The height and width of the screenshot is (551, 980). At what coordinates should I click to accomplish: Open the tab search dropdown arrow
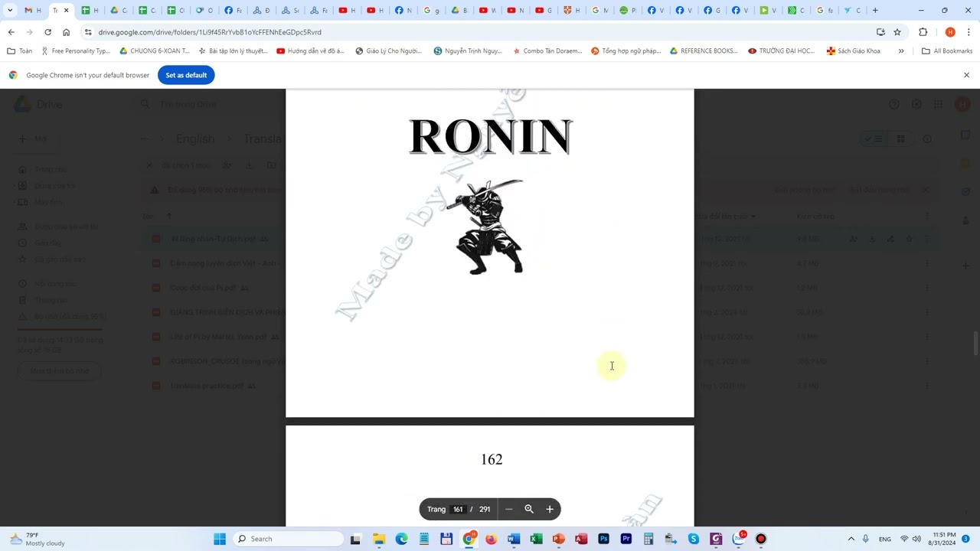pyautogui.click(x=10, y=10)
